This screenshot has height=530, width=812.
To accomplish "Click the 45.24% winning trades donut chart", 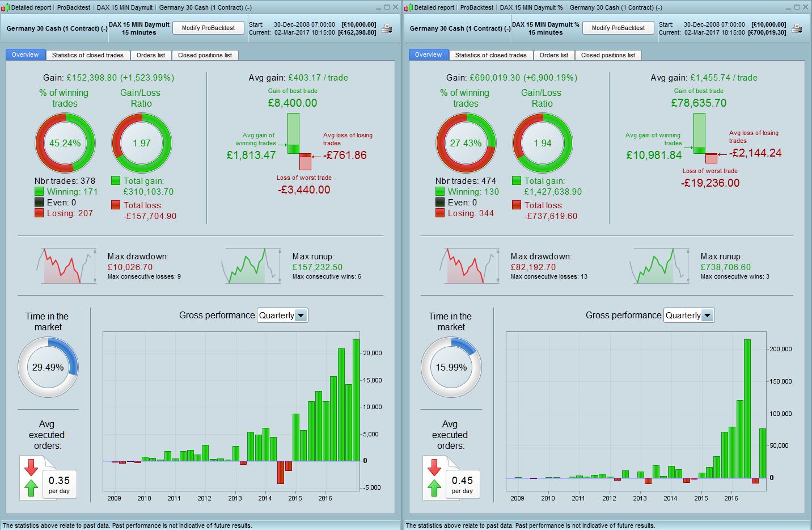I will pyautogui.click(x=65, y=143).
